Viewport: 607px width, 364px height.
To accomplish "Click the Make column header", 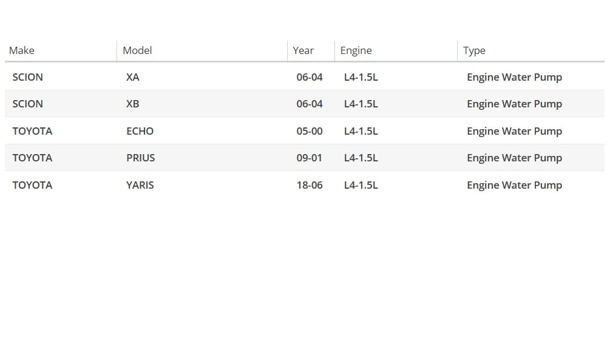I will (x=22, y=50).
